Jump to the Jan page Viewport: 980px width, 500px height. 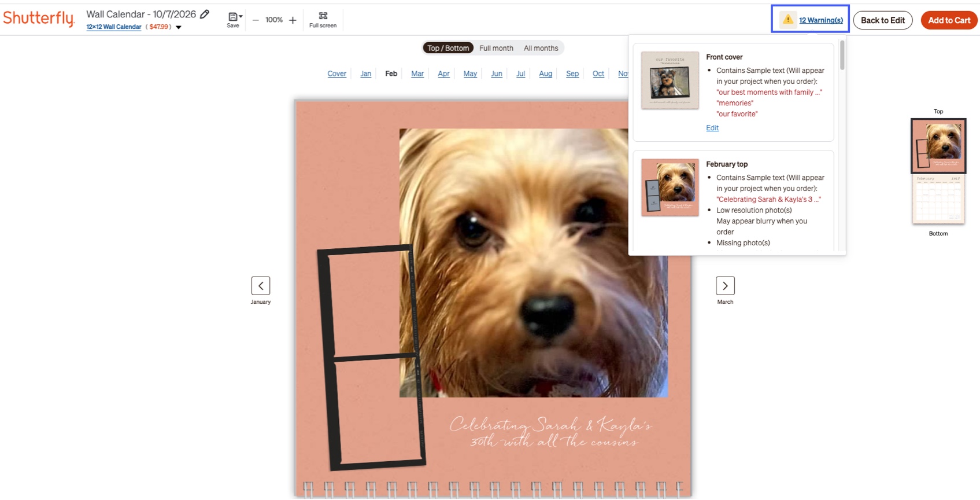click(x=366, y=73)
